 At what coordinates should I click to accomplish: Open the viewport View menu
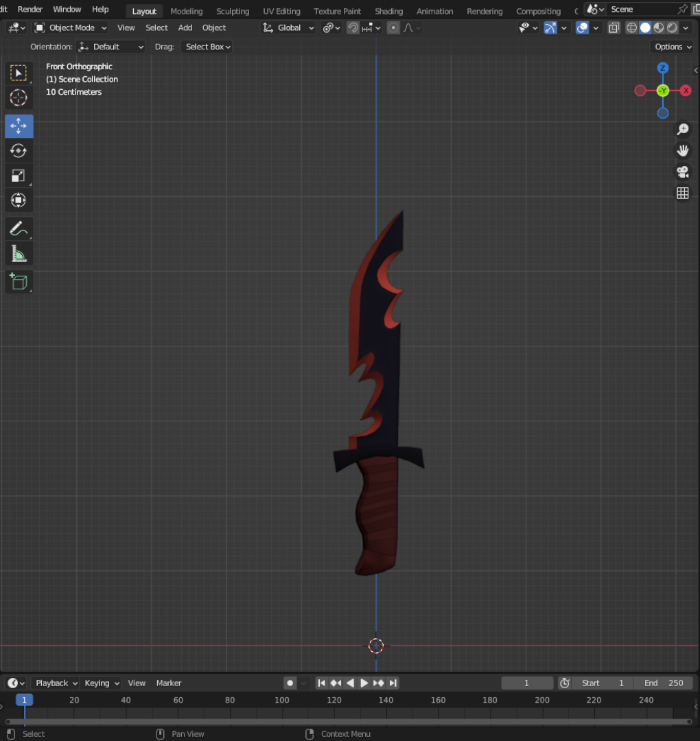coord(126,28)
